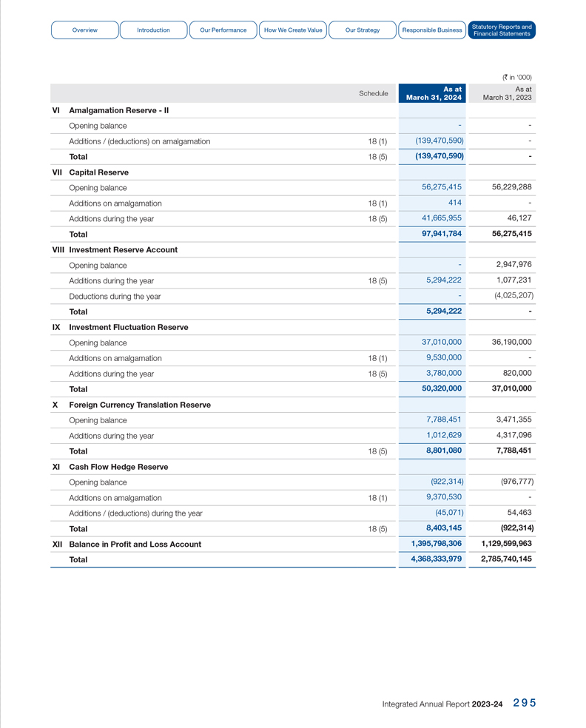Switch to the Introduction tab
The height and width of the screenshot is (728, 586).
[x=153, y=30]
